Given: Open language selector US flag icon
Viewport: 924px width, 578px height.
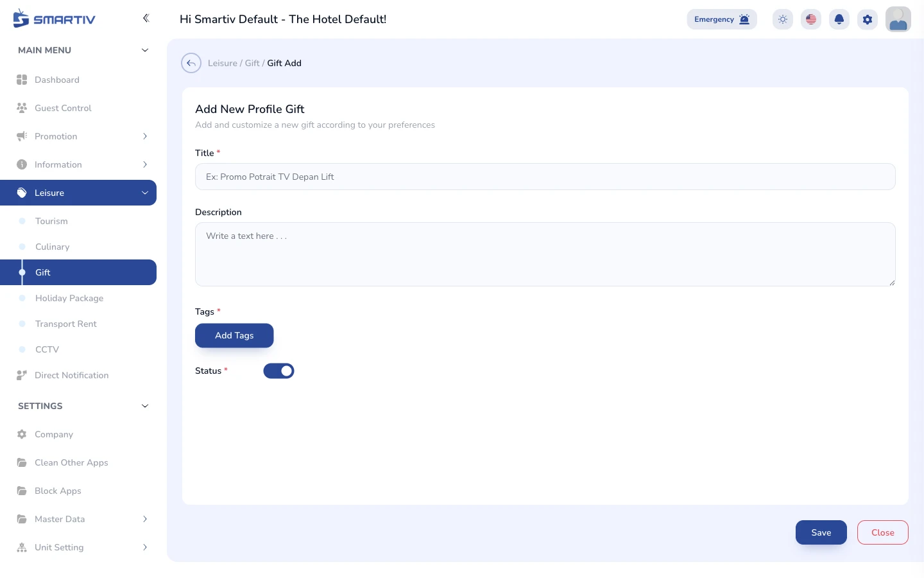Looking at the screenshot, I should (x=811, y=19).
